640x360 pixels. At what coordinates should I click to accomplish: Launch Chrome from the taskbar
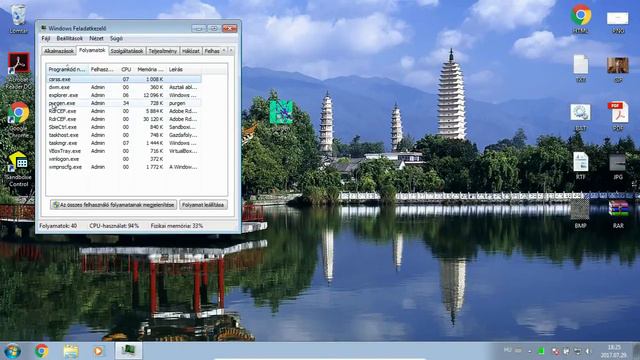41,351
